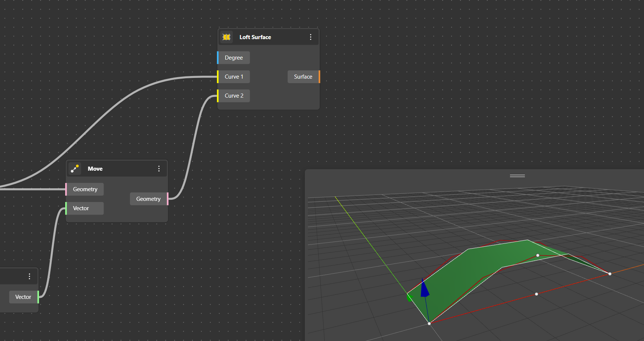
Task: Click the control point atop the far curve
Action: [x=538, y=255]
